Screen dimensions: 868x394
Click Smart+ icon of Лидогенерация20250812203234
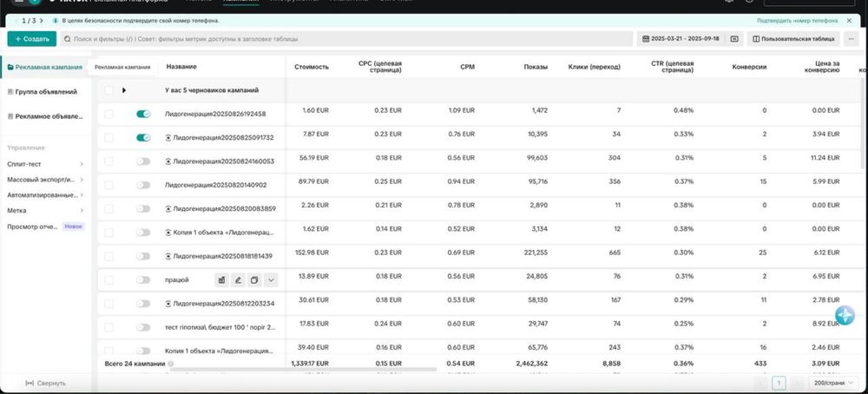168,303
